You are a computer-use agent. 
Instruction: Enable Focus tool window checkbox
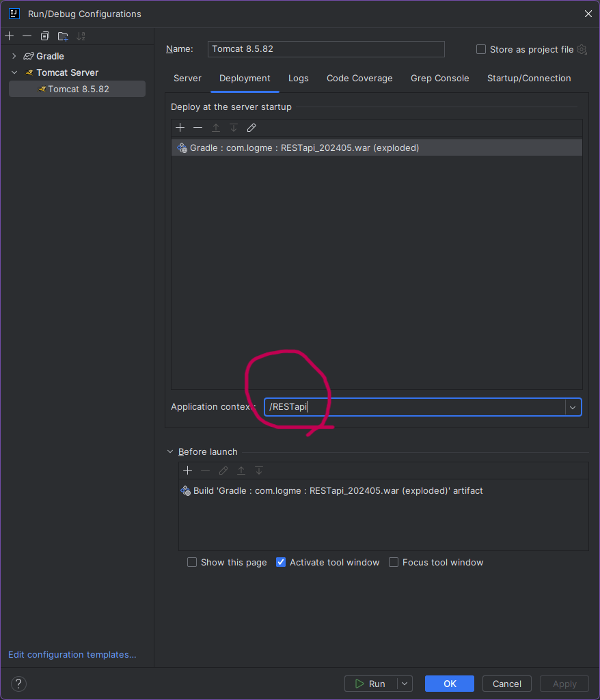[x=393, y=562]
